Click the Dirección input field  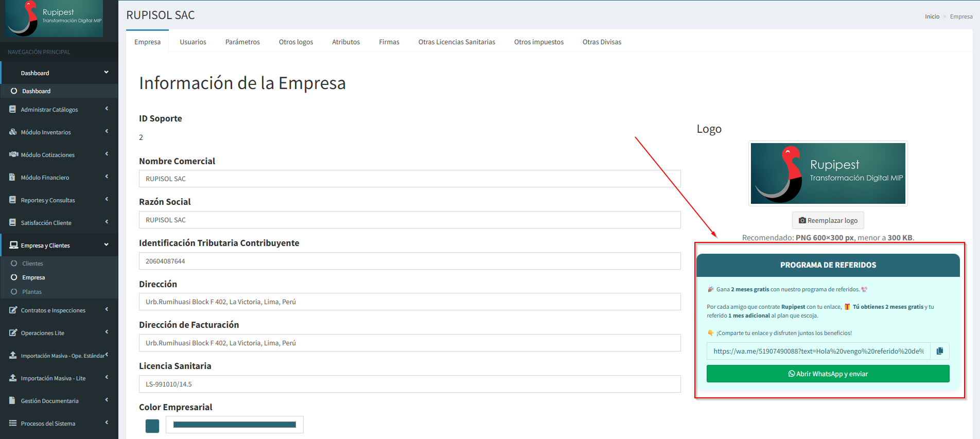tap(410, 302)
